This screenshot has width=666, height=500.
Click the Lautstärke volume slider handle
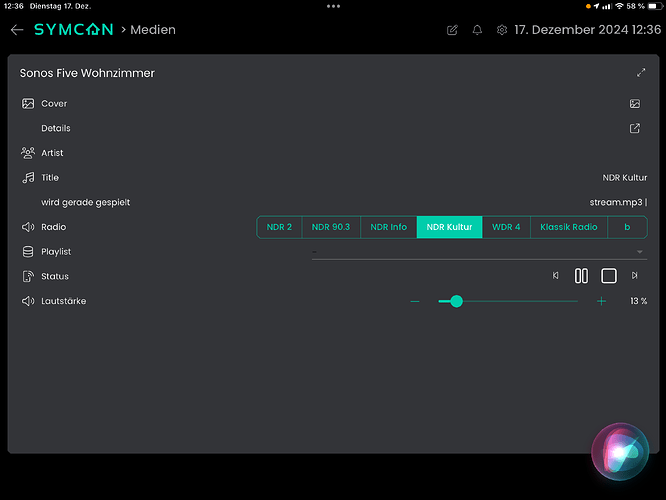pos(457,301)
